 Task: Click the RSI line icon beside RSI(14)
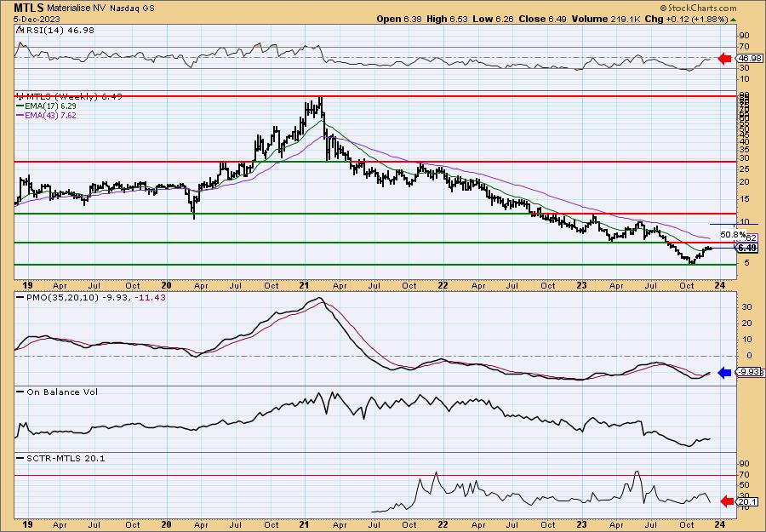click(x=20, y=31)
